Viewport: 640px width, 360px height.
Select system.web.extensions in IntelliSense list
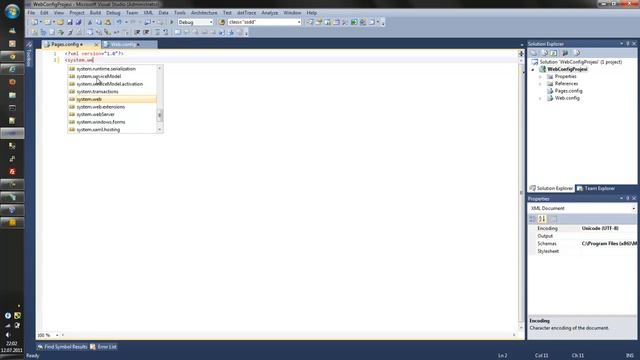click(112, 107)
